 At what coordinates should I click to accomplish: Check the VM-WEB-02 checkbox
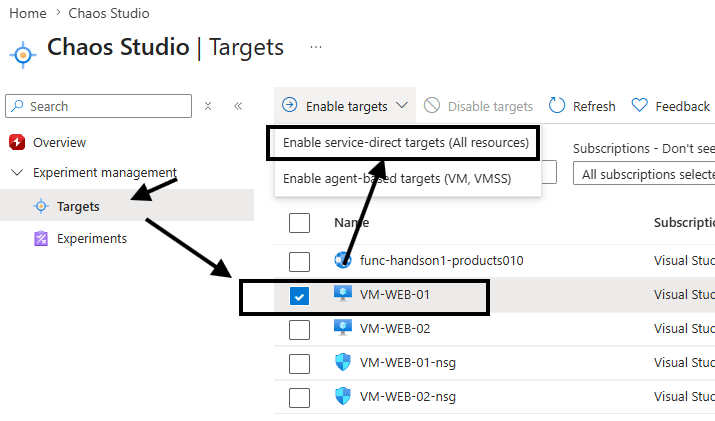coord(299,329)
